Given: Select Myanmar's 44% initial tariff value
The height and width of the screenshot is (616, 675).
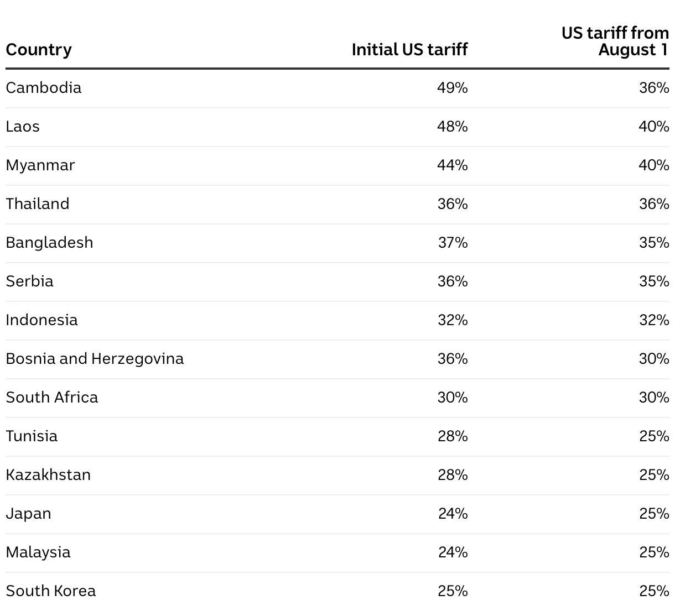Looking at the screenshot, I should pyautogui.click(x=453, y=165).
